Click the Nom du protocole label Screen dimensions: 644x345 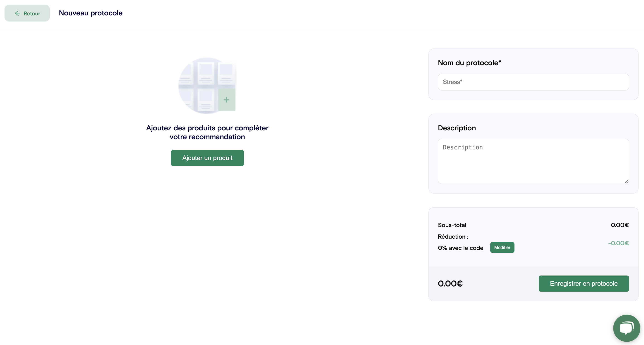pyautogui.click(x=469, y=63)
